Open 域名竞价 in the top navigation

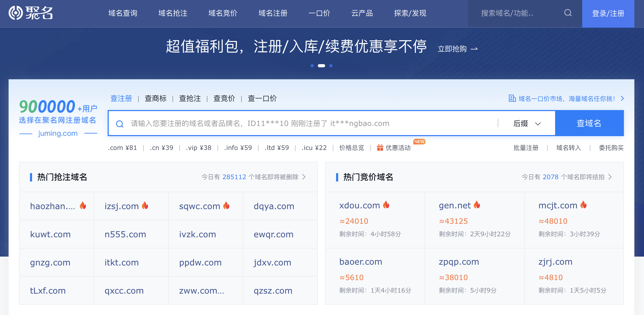[223, 13]
